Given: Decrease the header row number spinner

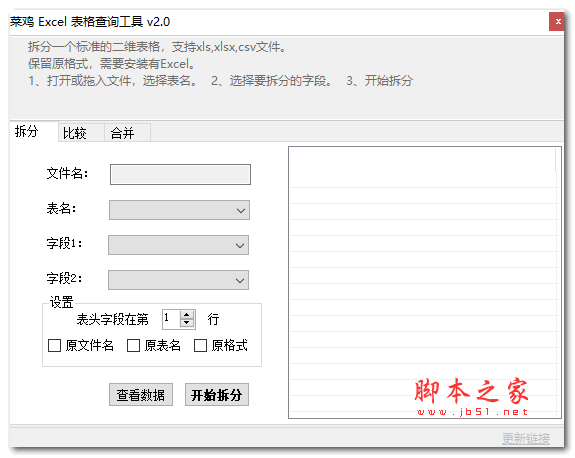Looking at the screenshot, I should [x=187, y=323].
